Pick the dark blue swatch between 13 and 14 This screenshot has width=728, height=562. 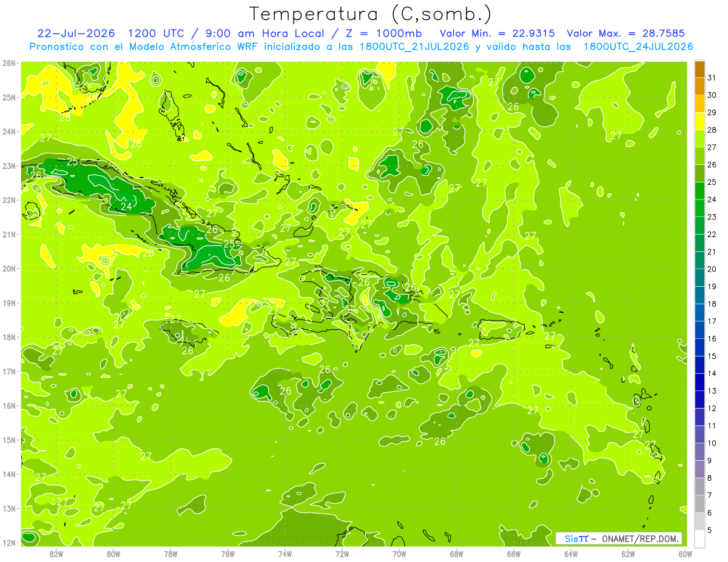point(699,382)
